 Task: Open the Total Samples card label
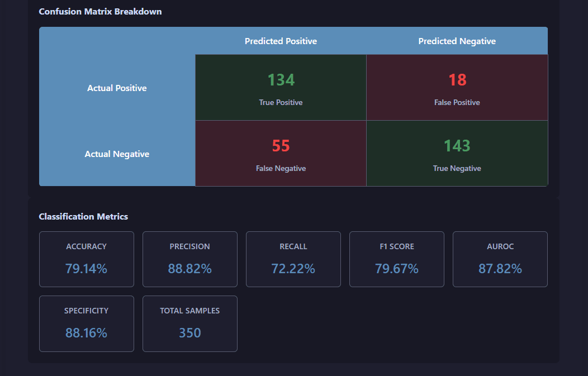tap(189, 311)
